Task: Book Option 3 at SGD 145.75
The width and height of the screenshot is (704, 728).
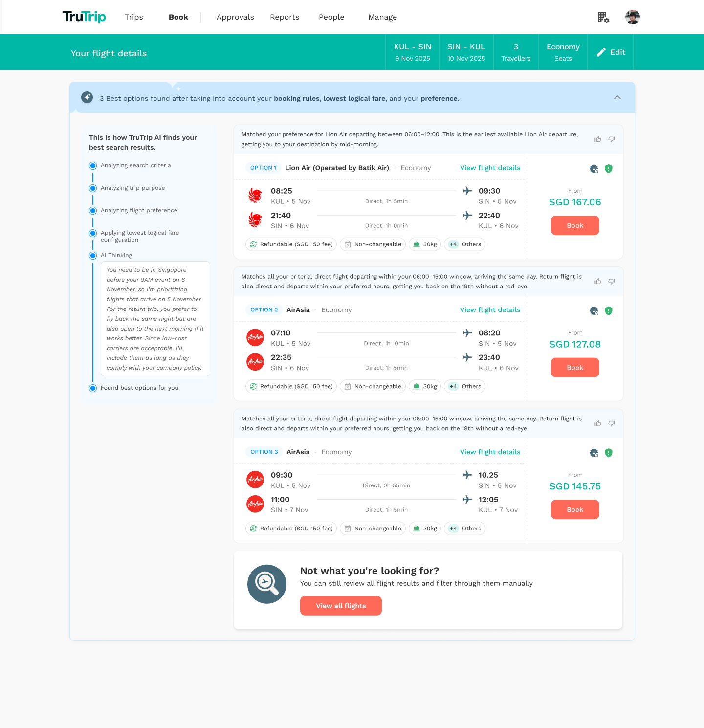Action: [575, 509]
